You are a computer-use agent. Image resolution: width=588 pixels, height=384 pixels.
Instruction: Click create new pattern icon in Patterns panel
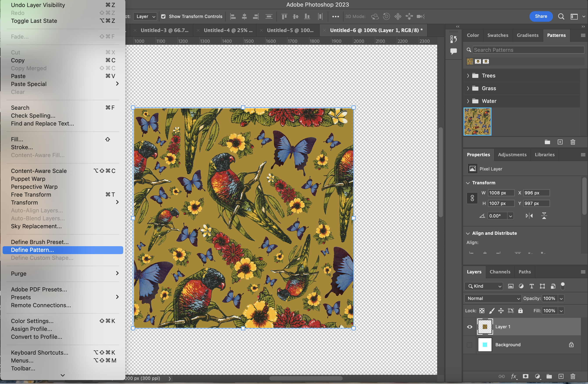pyautogui.click(x=560, y=142)
